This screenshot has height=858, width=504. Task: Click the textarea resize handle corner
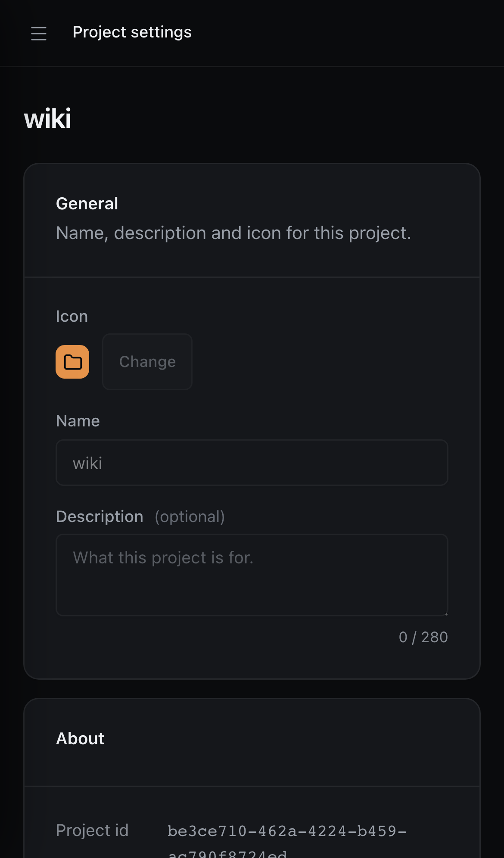445,613
